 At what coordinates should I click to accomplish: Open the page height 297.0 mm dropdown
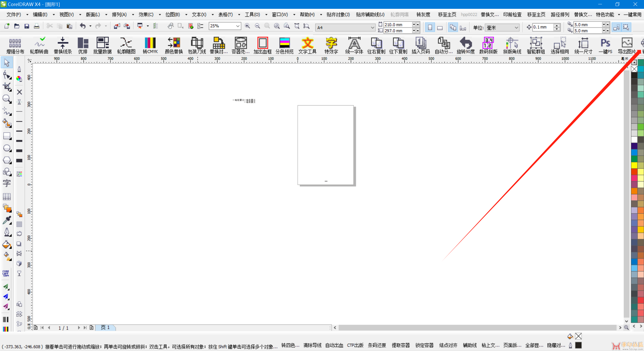pos(414,30)
